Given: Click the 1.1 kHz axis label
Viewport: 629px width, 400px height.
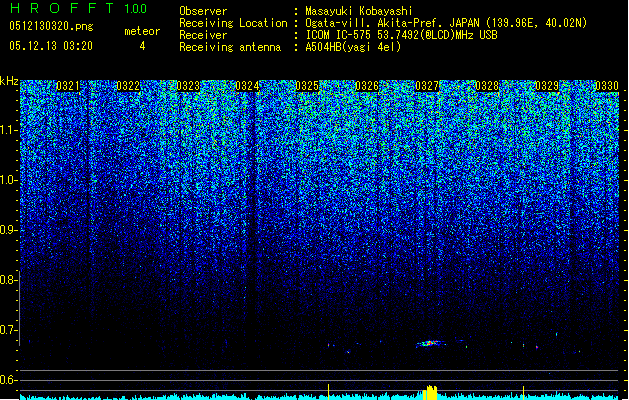Looking at the screenshot, I should point(7,130).
